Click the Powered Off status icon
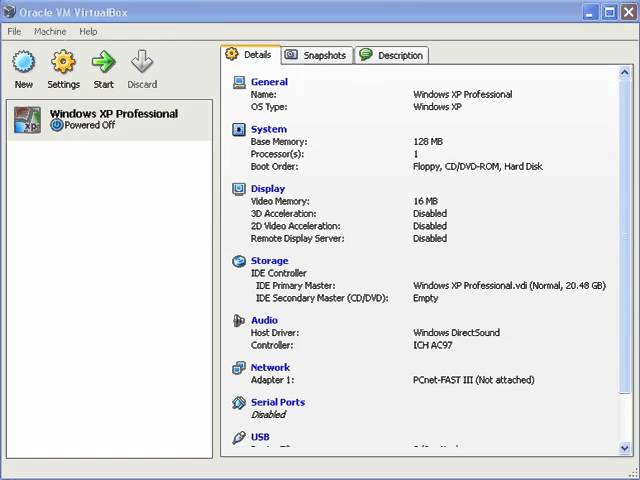Image resolution: width=640 pixels, height=480 pixels. [x=57, y=125]
